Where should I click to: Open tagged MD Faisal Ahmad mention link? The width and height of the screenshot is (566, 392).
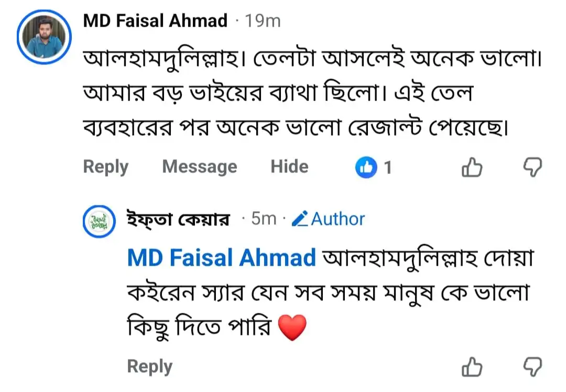222,258
